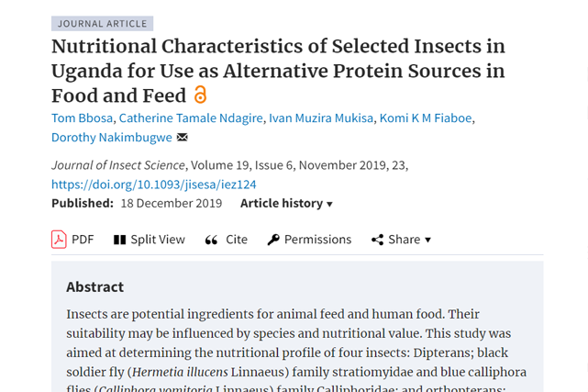Click the Permissions key icon
The height and width of the screenshot is (392, 588).
pyautogui.click(x=273, y=240)
